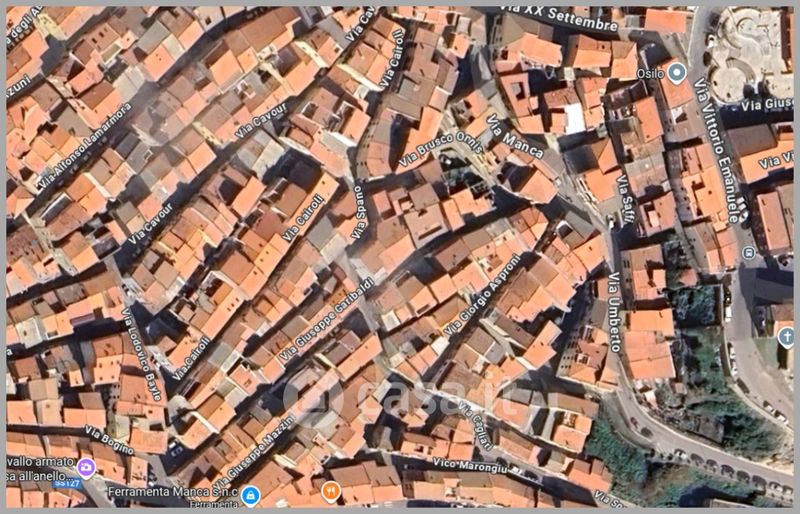This screenshot has height=514, width=800.
Task: Click the SS127 road shield badge
Action: coord(68,484)
